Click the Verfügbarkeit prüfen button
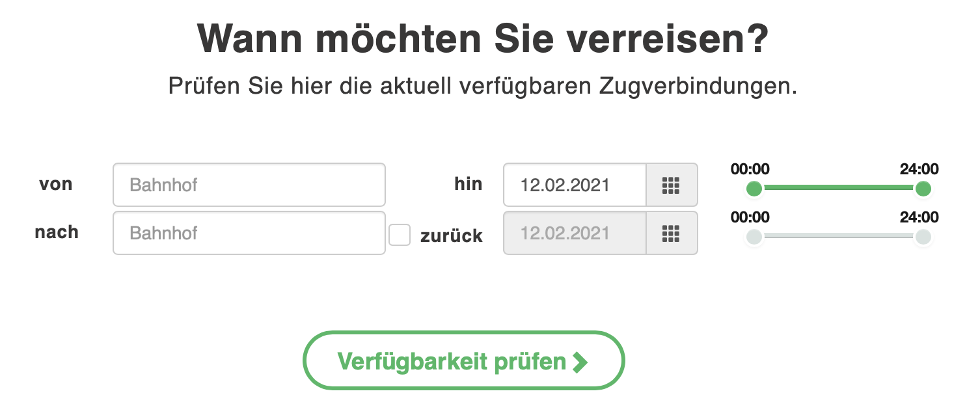This screenshot has width=980, height=402. coord(463,360)
